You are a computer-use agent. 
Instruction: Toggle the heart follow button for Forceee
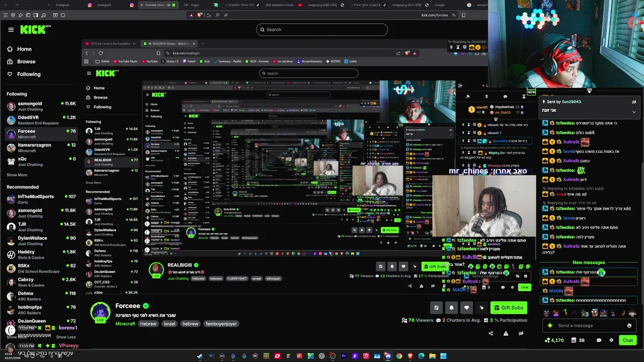(466, 308)
